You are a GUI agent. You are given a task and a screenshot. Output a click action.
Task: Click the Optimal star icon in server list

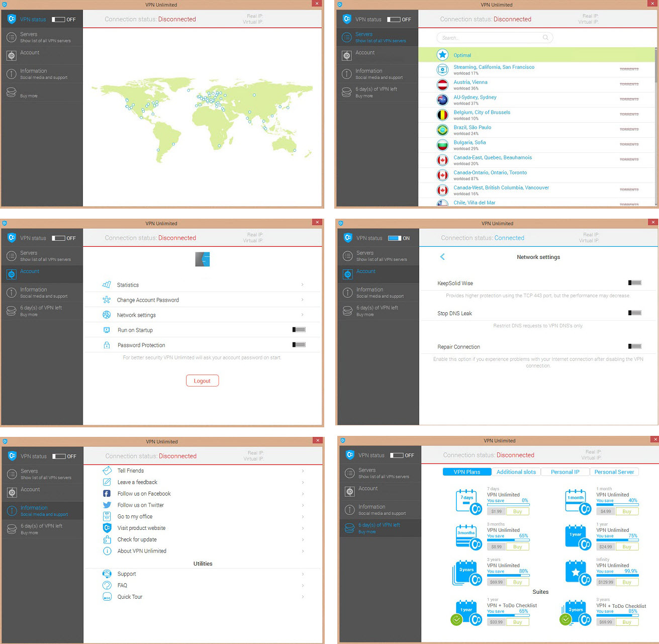click(x=442, y=55)
